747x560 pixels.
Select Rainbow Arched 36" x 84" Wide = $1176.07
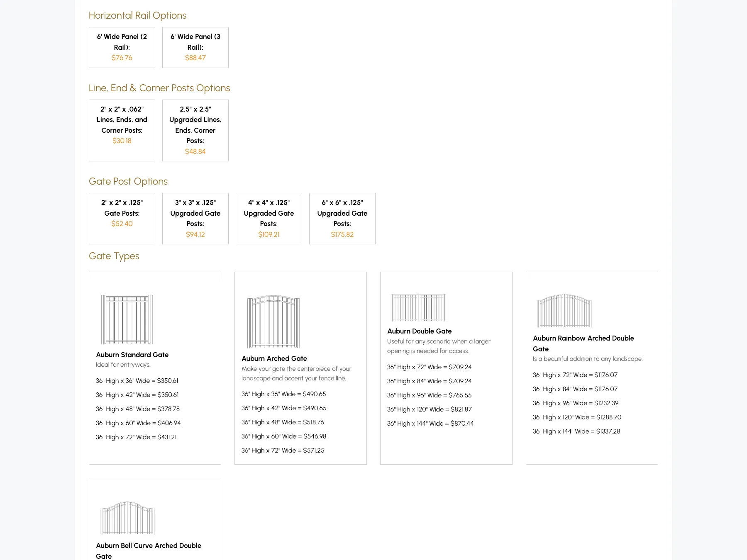click(x=575, y=389)
